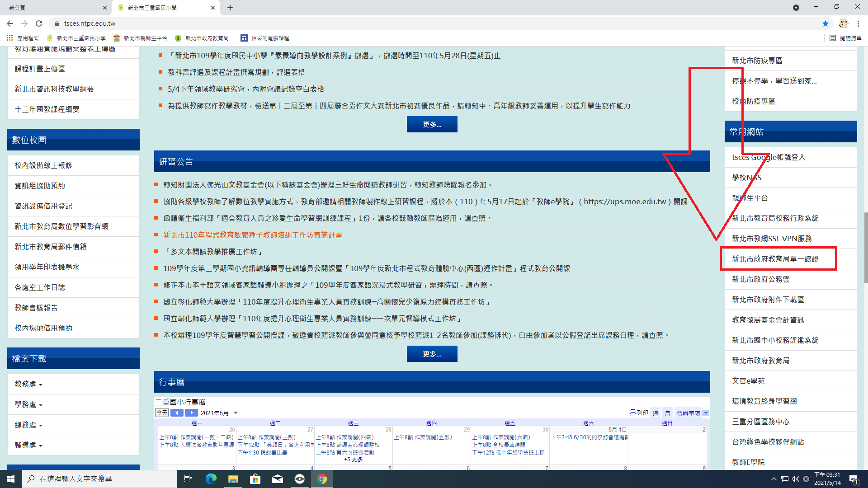The height and width of the screenshot is (488, 868).
Task: Open 十二年國教課程綱要 link
Action: coord(47,109)
